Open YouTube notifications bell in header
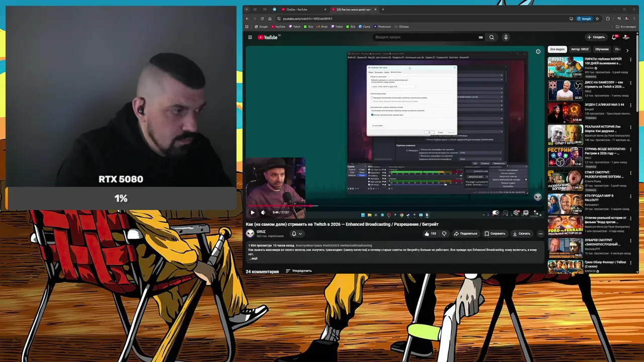The height and width of the screenshot is (362, 644). tap(614, 37)
